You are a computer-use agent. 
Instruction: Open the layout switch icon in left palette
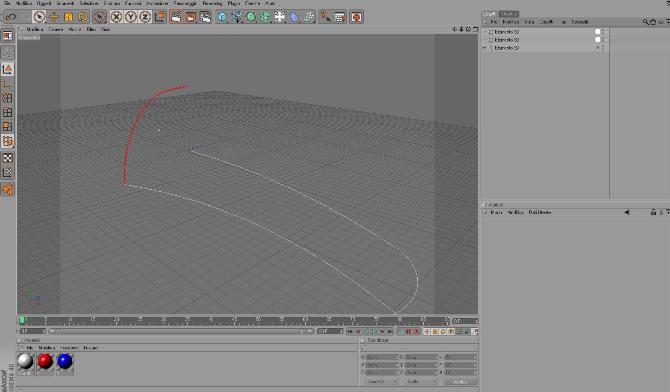click(8, 36)
